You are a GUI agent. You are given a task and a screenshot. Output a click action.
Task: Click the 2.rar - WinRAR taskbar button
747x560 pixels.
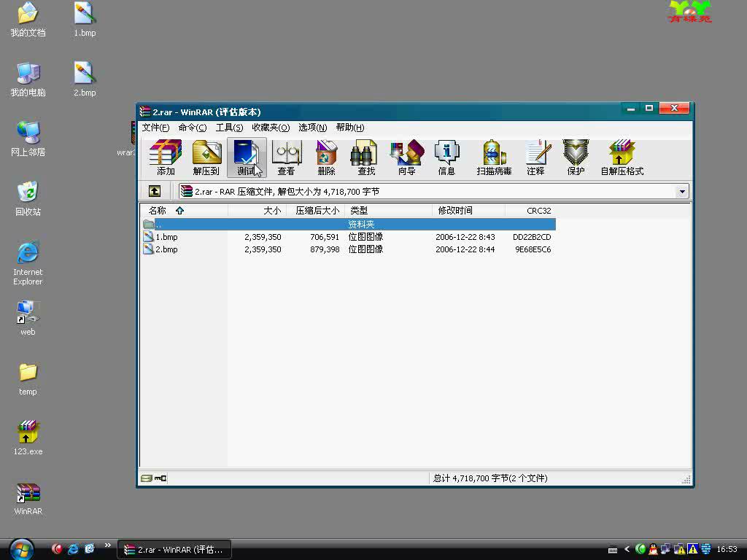tap(174, 550)
